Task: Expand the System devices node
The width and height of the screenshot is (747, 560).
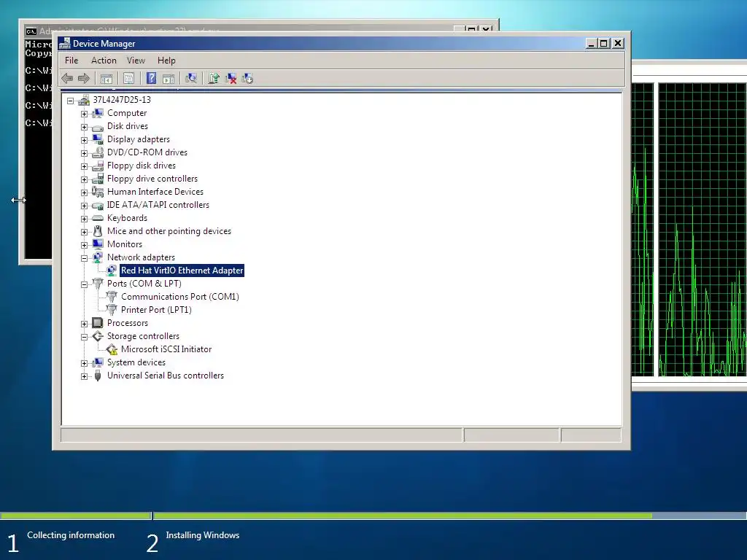Action: 85,363
